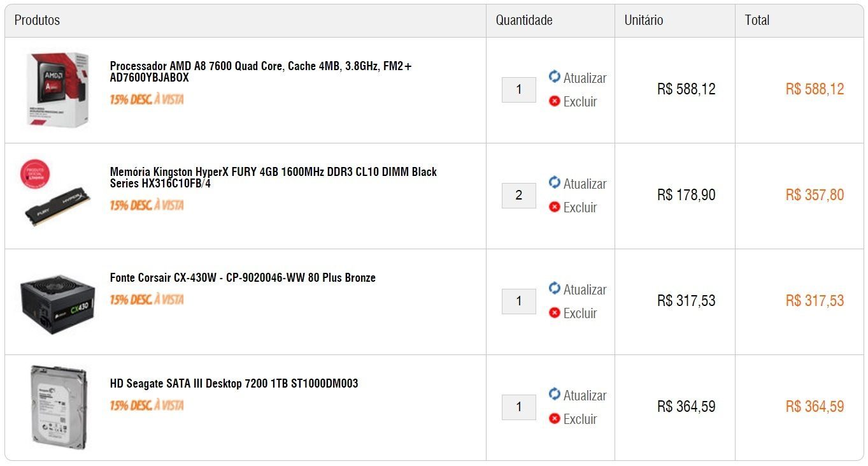
Task: Open the AMD A8 processor box thumbnail
Action: click(57, 89)
